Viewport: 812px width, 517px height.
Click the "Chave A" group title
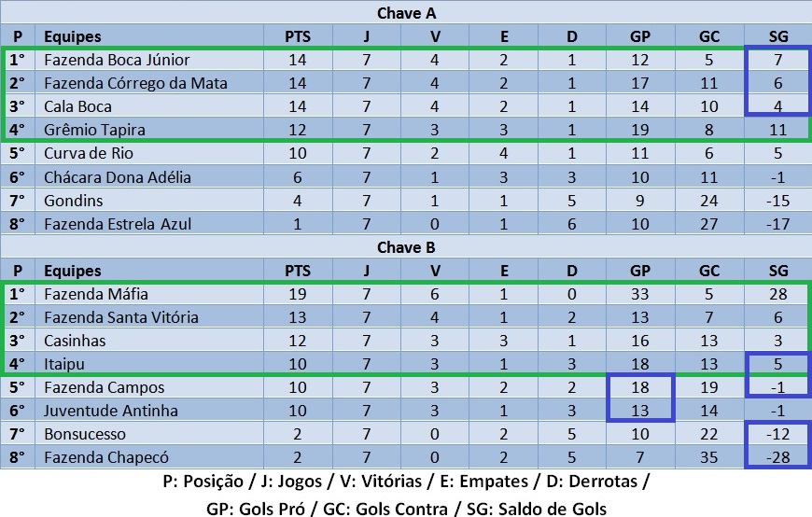coord(406,13)
